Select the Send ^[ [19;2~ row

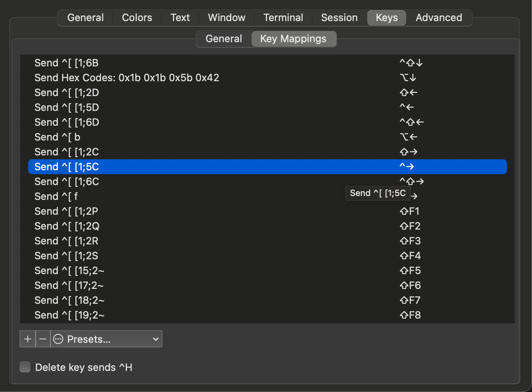pos(268,315)
